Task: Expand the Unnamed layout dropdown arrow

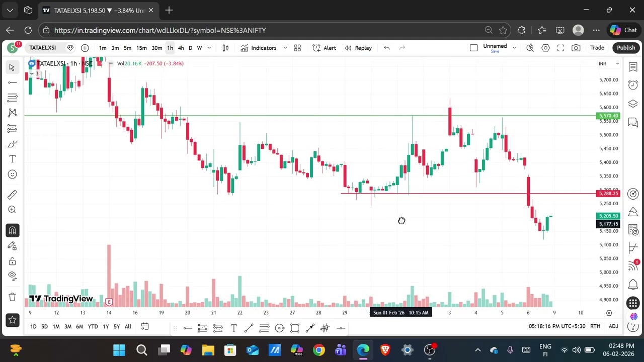Action: 514,48
